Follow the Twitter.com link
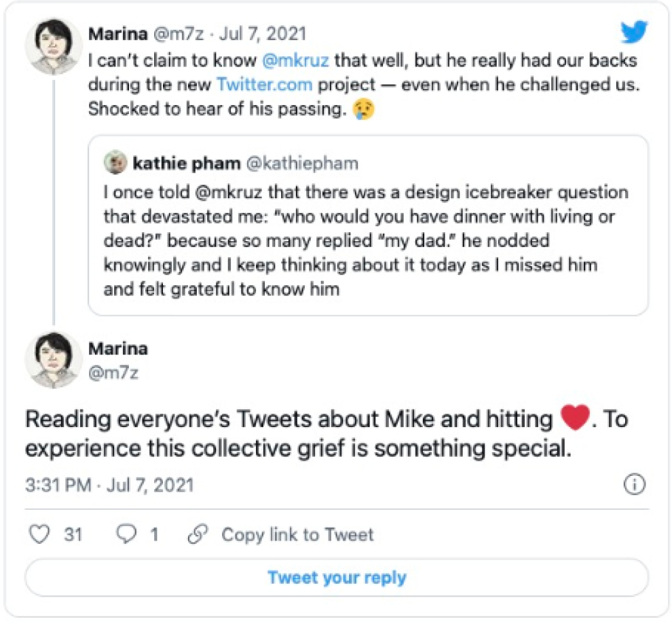This screenshot has width=672, height=630. (x=264, y=85)
